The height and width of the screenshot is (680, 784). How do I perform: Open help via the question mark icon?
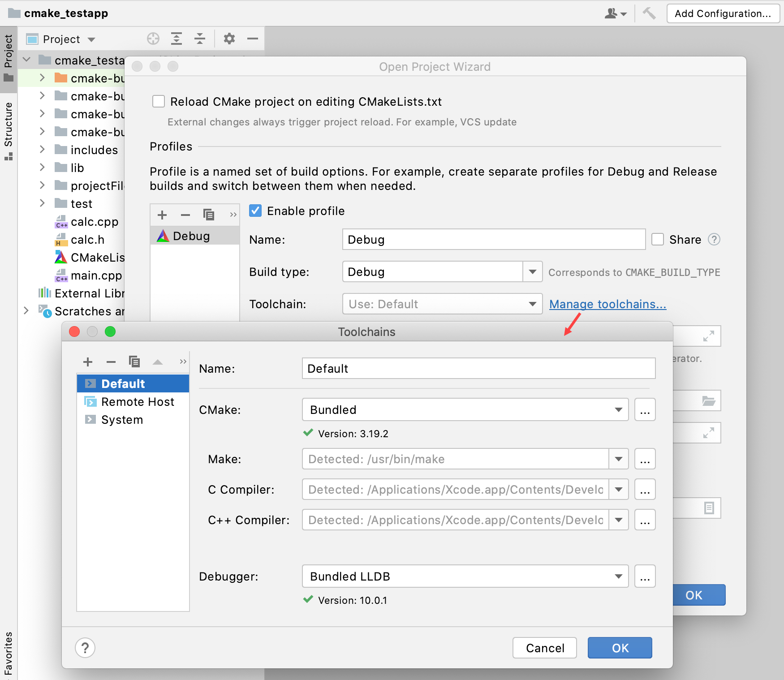coord(85,648)
